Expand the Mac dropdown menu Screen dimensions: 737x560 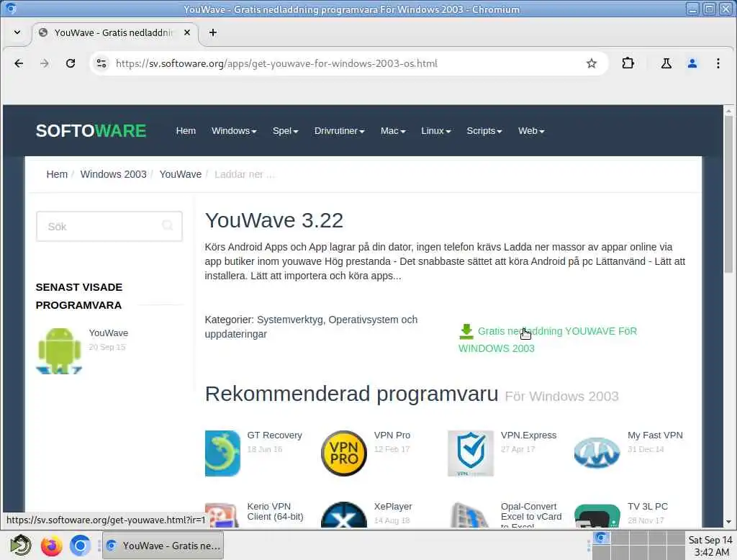coord(393,131)
